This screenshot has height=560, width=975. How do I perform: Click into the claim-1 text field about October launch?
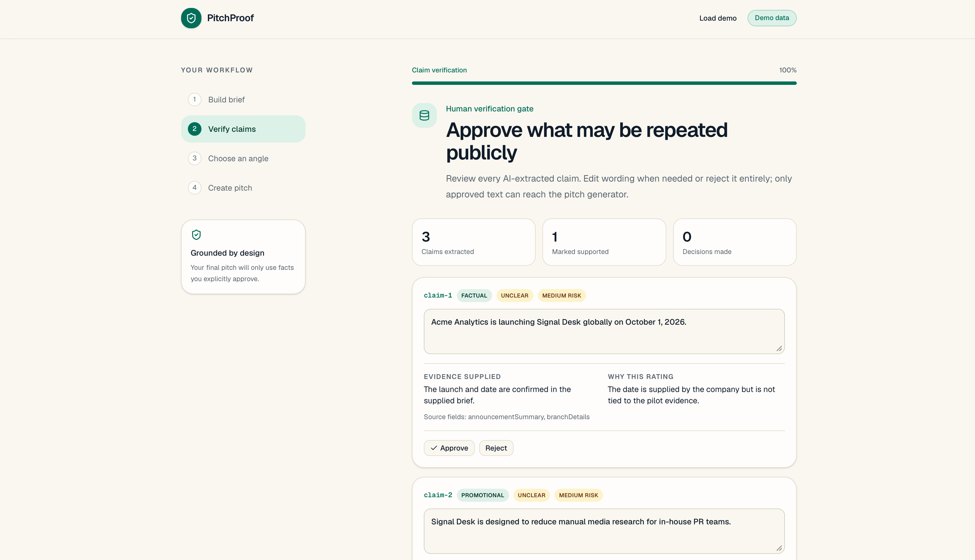click(x=604, y=331)
